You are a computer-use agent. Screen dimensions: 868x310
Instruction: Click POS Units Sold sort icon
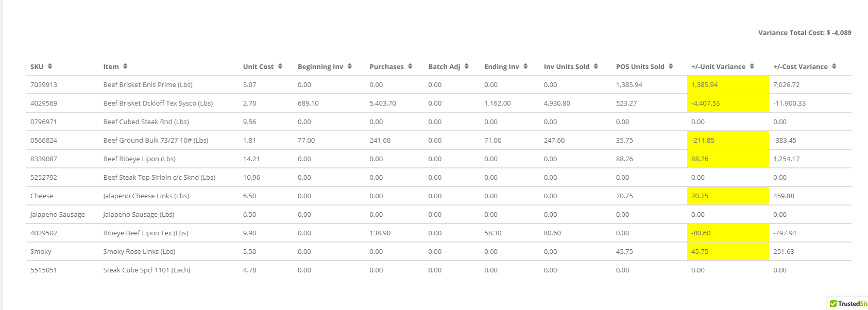coord(671,66)
